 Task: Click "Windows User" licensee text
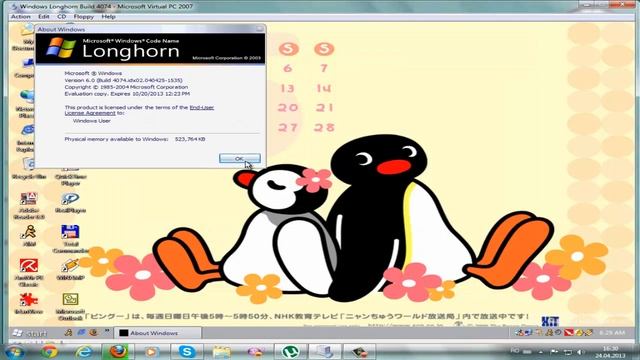(92, 121)
